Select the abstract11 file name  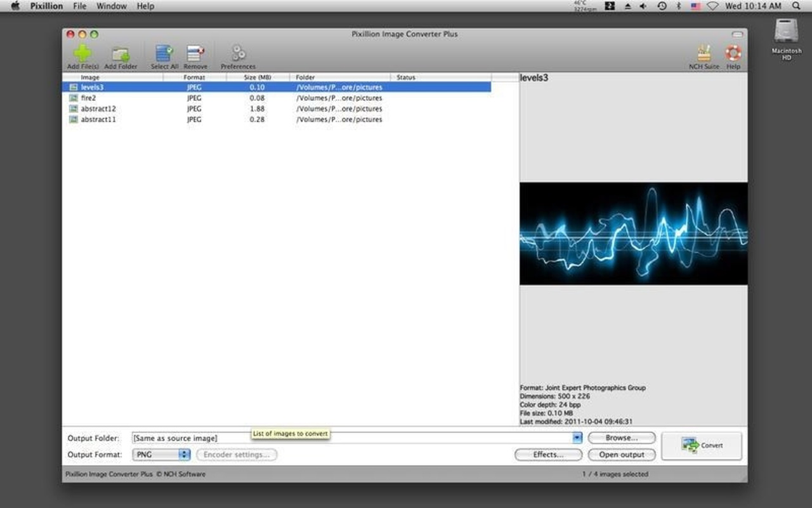98,119
